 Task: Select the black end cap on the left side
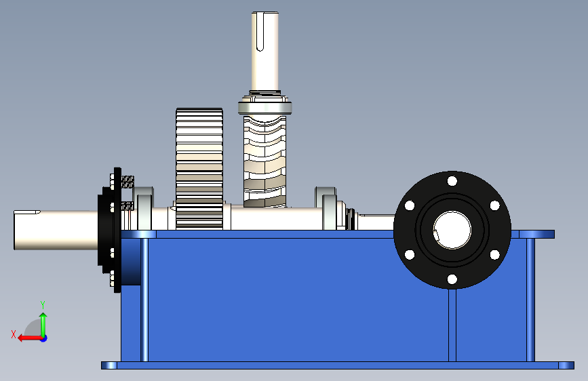[109, 230]
